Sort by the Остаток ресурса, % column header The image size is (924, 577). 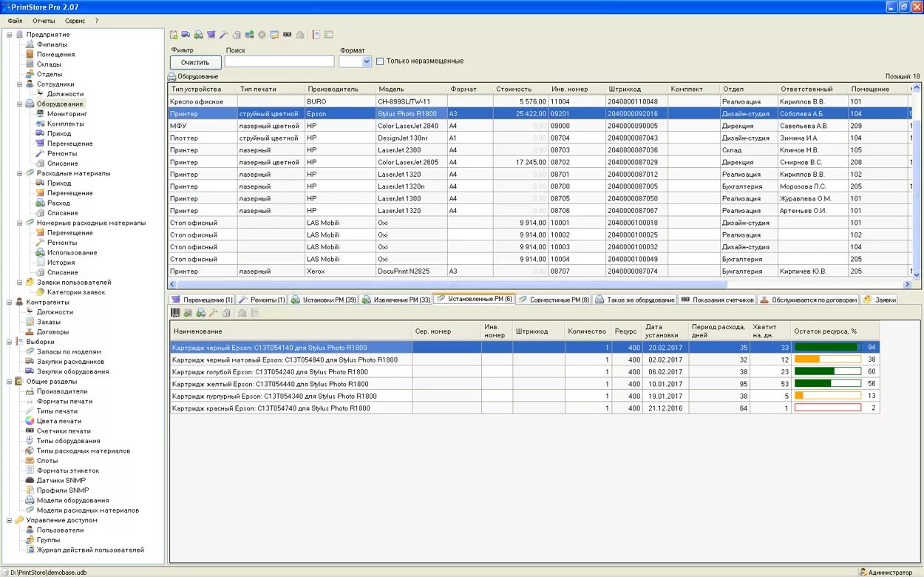point(835,331)
